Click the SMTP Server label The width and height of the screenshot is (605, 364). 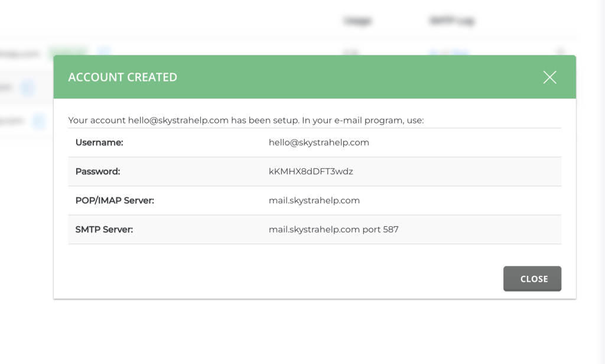pos(104,229)
